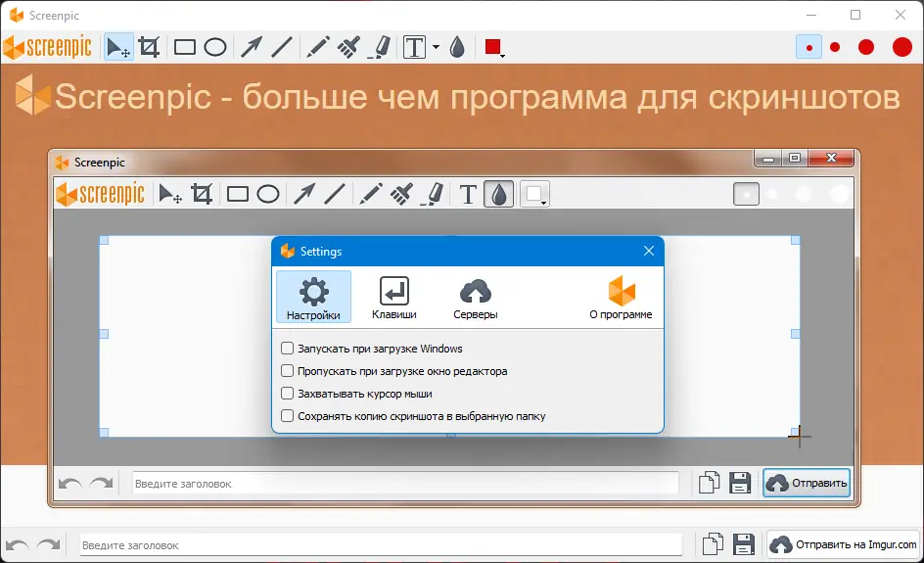The height and width of the screenshot is (563, 924).
Task: Click the pointer tool in inner Screenpic window
Action: tap(170, 194)
